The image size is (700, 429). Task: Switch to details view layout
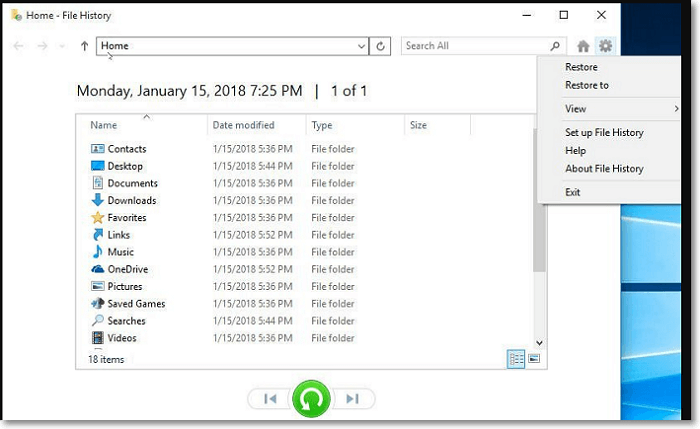click(x=516, y=359)
